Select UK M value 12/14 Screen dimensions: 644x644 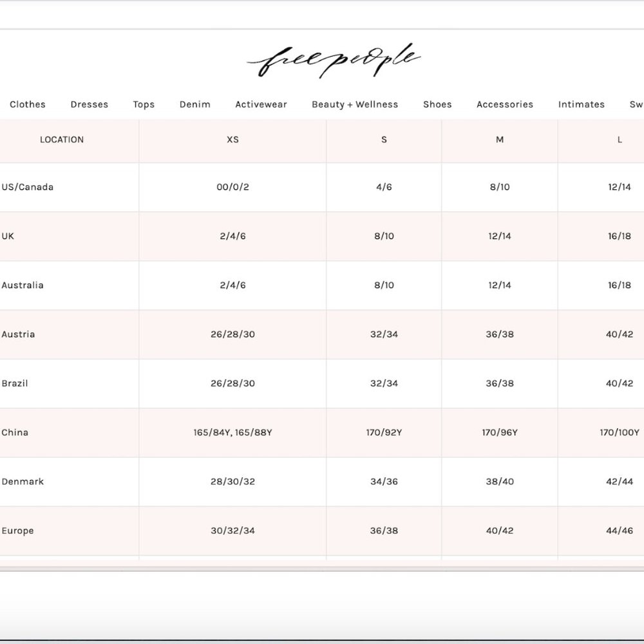click(x=500, y=236)
